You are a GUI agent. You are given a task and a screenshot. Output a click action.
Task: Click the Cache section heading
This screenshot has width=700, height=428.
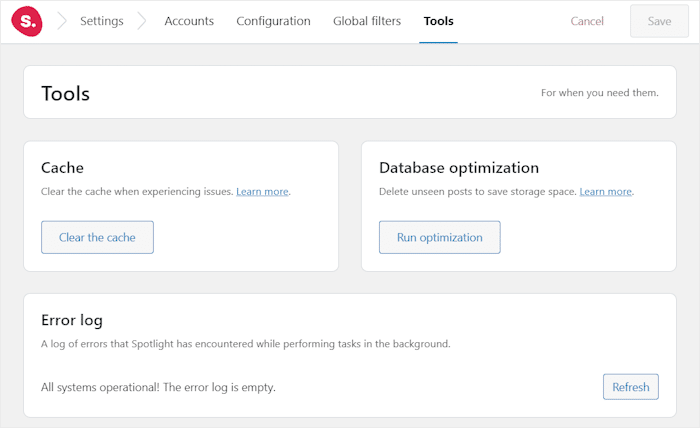tap(62, 168)
